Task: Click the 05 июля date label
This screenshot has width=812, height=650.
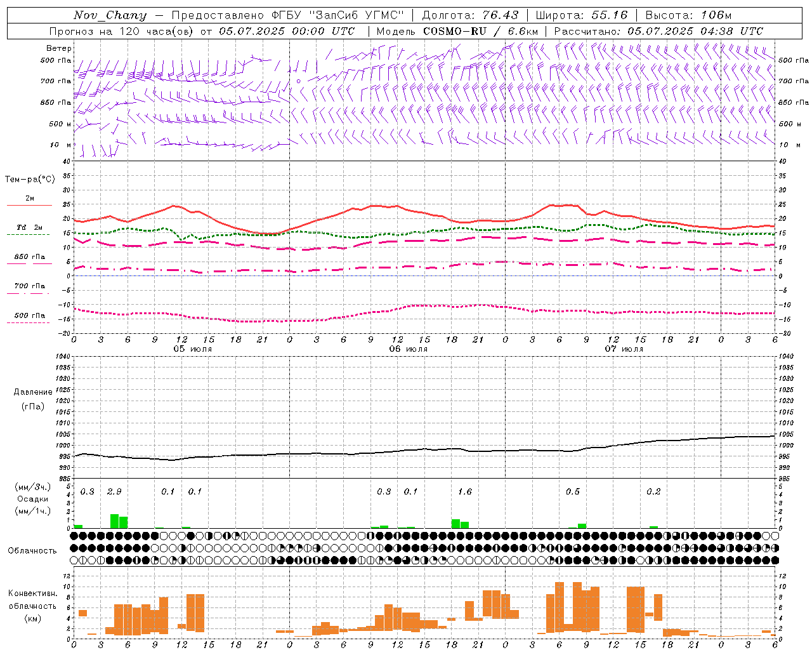Action: click(x=193, y=349)
